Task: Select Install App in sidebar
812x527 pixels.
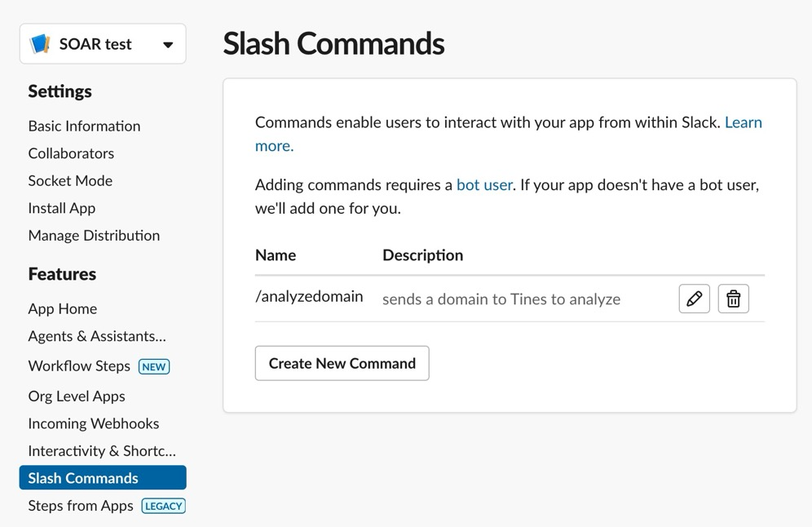Action: [62, 208]
